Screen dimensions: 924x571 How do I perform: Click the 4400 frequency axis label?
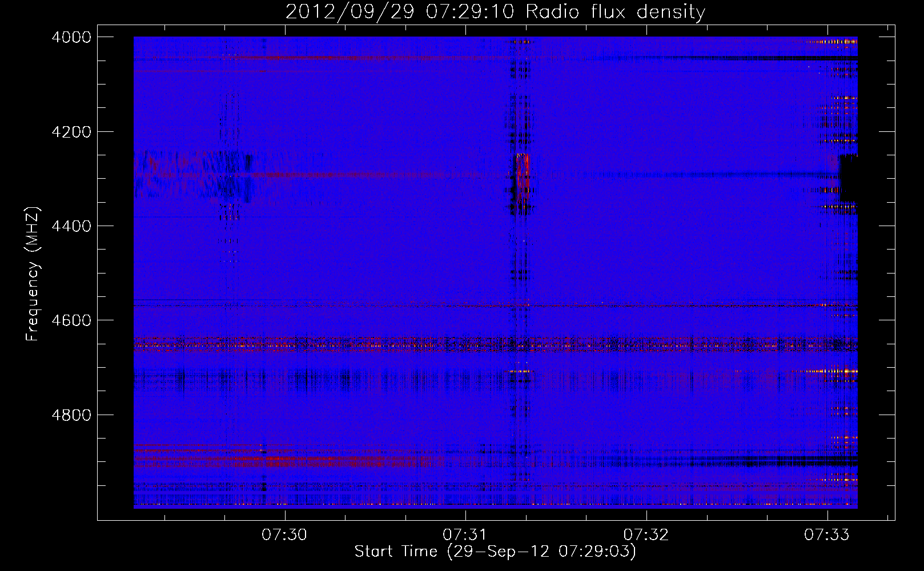pyautogui.click(x=71, y=226)
